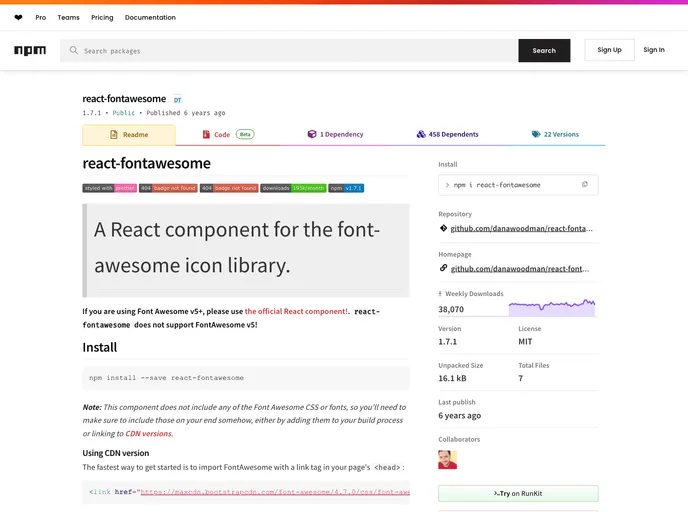Click the Versions tab tags icon

536,134
